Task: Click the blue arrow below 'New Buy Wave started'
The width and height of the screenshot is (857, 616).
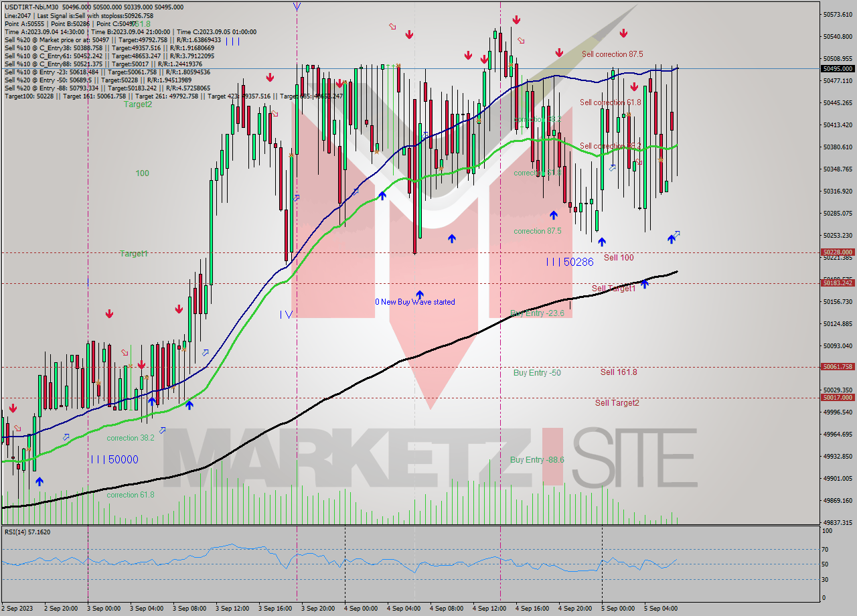Action: [420, 295]
